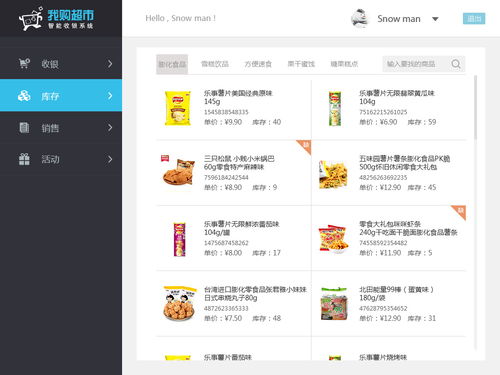Image resolution: width=500 pixels, height=375 pixels.
Task: Click orange corner tag on Three Squirrels item
Action: pyautogui.click(x=304, y=147)
